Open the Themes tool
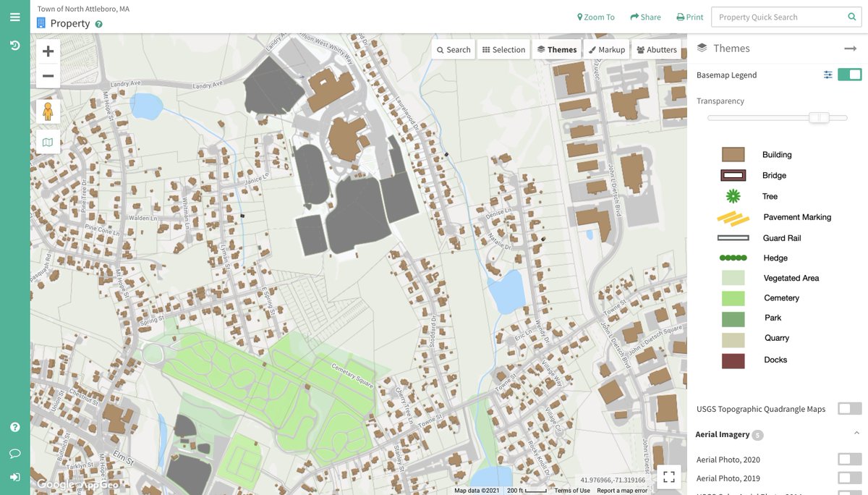This screenshot has width=868, height=495. 557,49
